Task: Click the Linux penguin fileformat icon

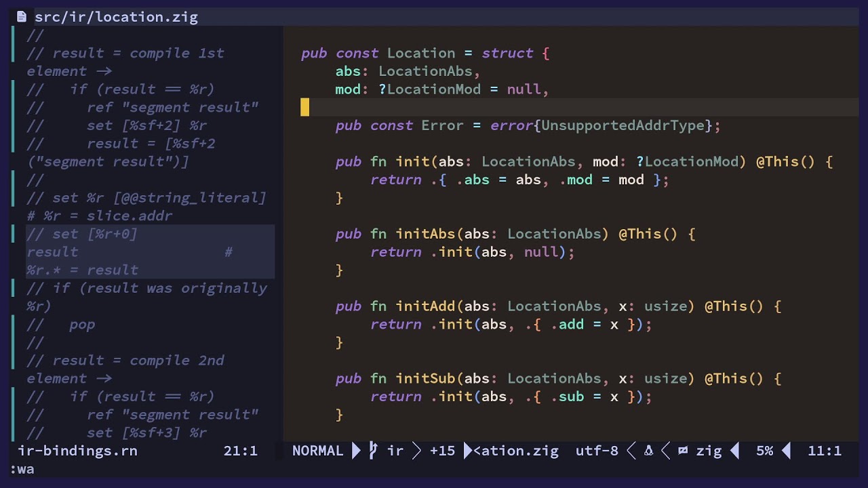Action: 648,451
